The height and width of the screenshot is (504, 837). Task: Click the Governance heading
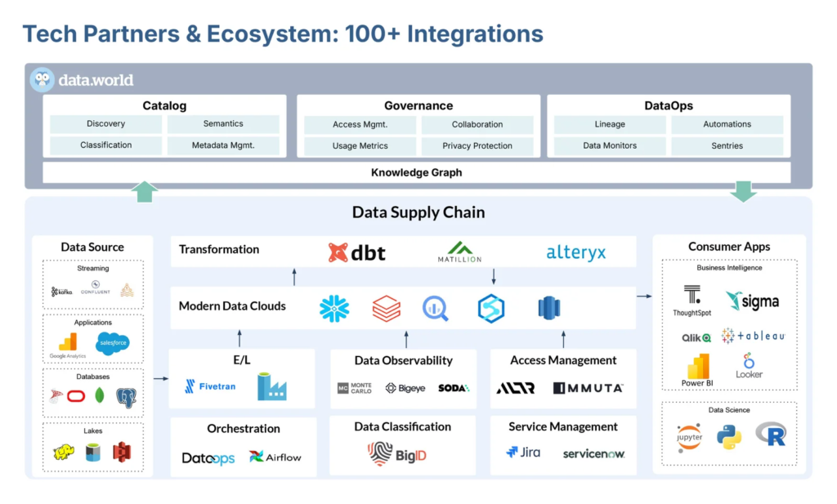coord(418,105)
